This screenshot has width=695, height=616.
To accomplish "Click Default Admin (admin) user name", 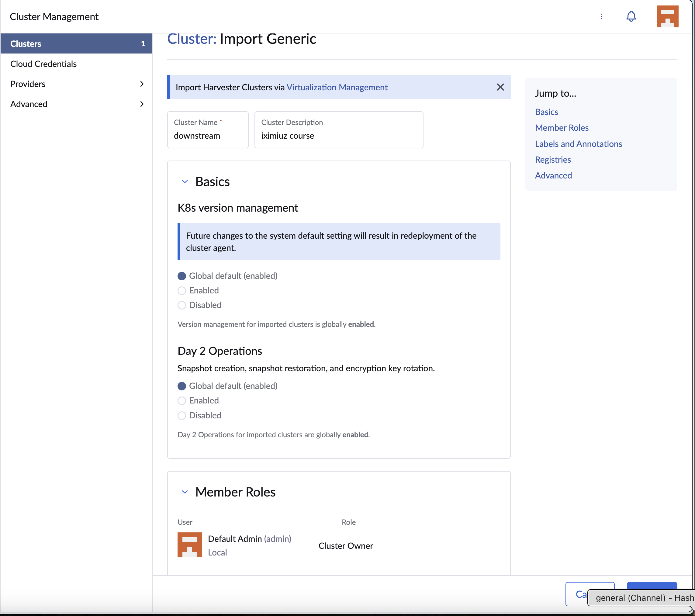I will pyautogui.click(x=249, y=539).
